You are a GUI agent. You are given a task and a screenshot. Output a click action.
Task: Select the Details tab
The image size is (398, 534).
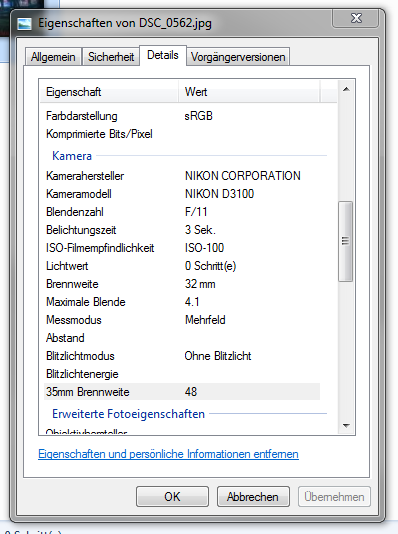tap(163, 55)
